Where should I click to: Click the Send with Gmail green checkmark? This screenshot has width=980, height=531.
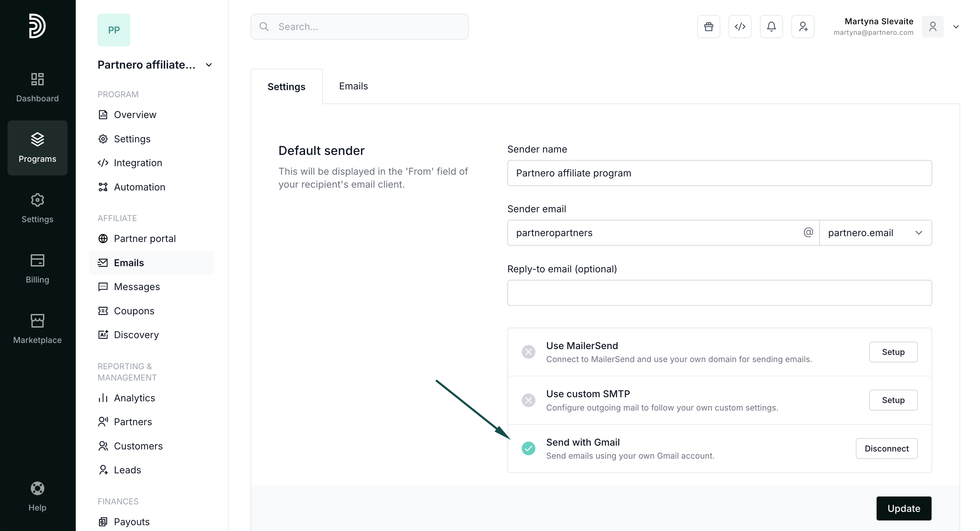(529, 448)
